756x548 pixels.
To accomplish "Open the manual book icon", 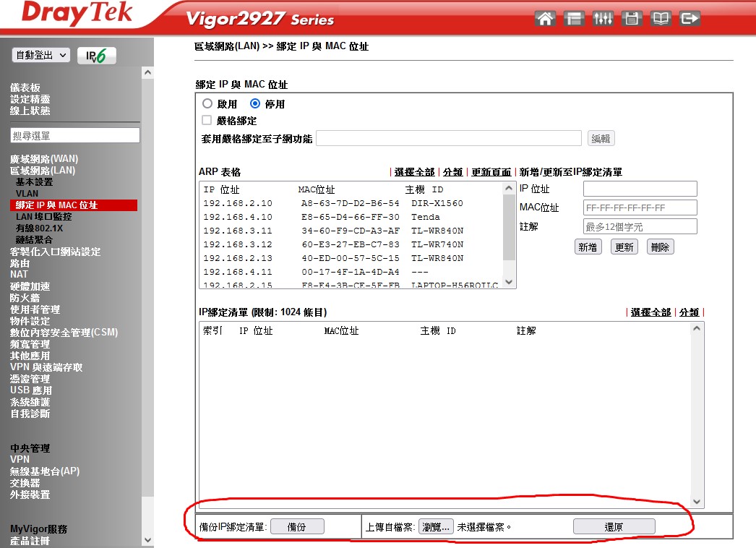I will (x=661, y=19).
